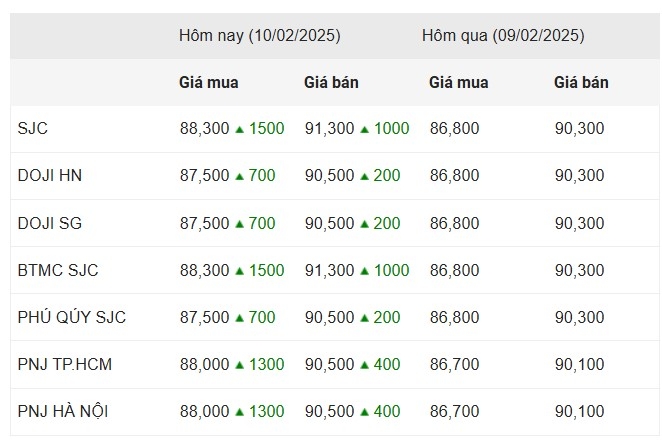The image size is (662, 440).
Task: Click DOJI SG's green Giá bán increase arrow
Action: pos(364,223)
